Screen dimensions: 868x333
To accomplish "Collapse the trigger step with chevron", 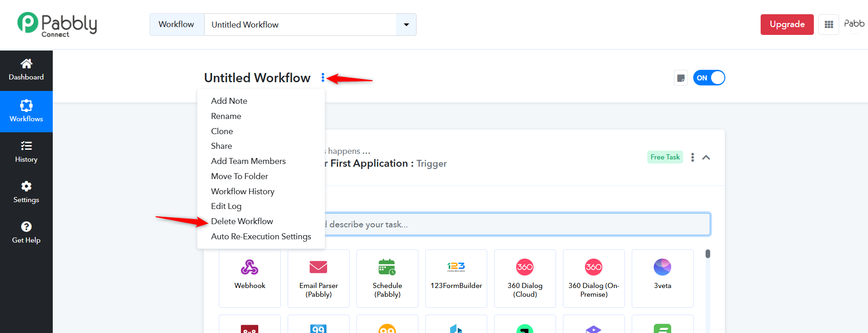I will [x=707, y=158].
